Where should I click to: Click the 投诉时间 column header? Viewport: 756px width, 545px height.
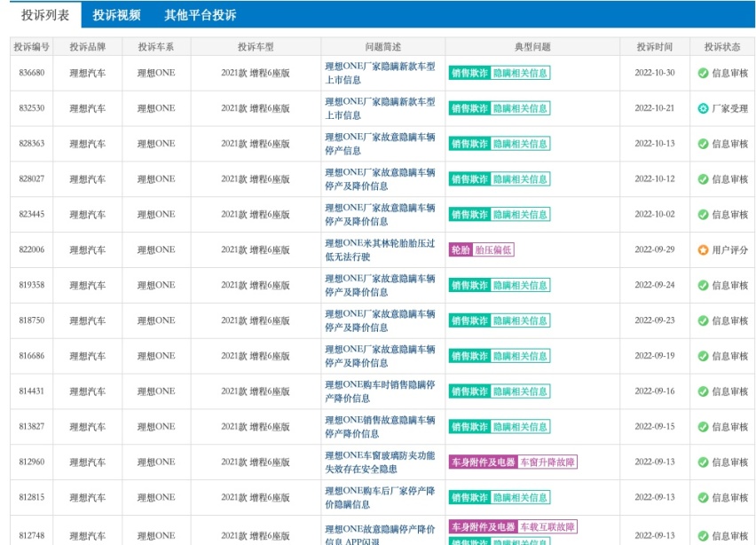[x=654, y=47]
